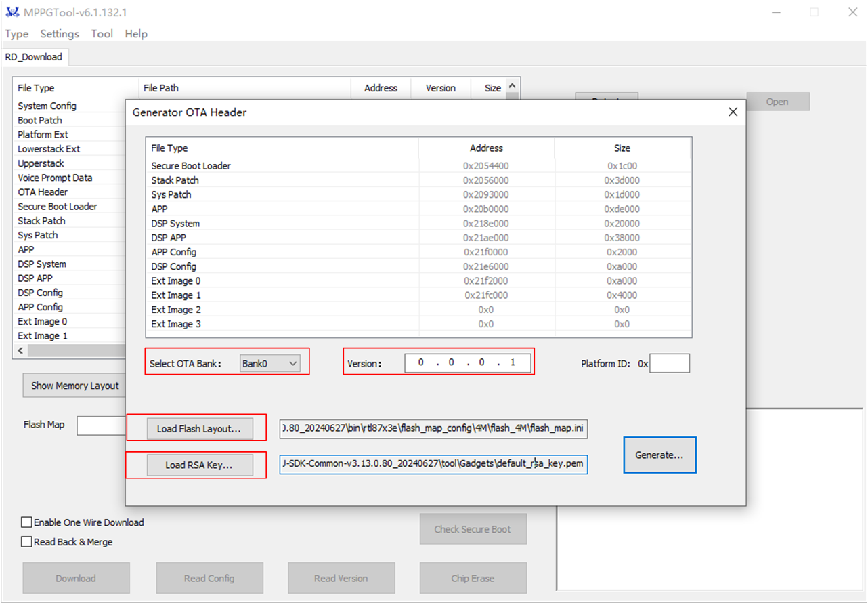This screenshot has height=603, width=868.
Task: Click the flash map path text field
Action: [x=433, y=428]
